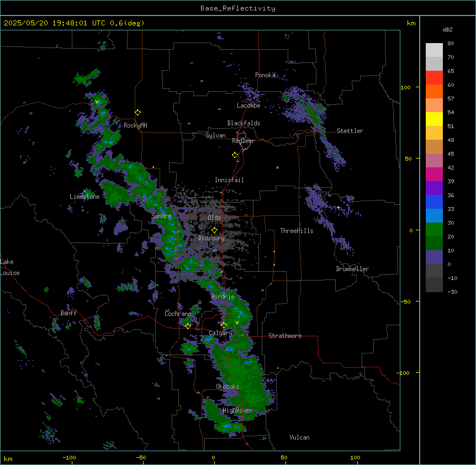Click the Olds town label
The width and height of the screenshot is (476, 465).
coord(214,218)
